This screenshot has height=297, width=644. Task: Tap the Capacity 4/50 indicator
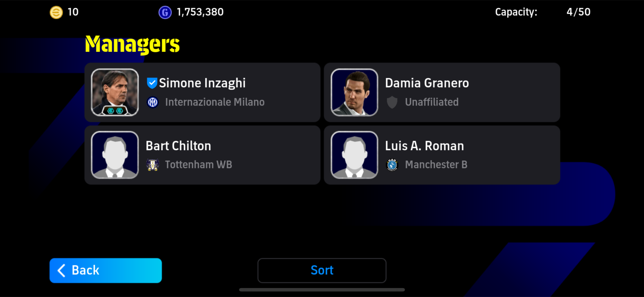click(543, 12)
